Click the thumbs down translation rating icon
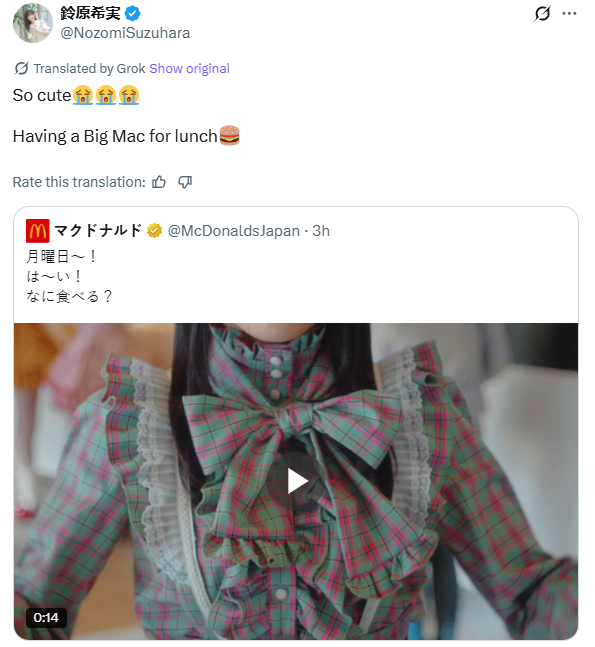Image resolution: width=595 pixels, height=647 pixels. (x=185, y=182)
